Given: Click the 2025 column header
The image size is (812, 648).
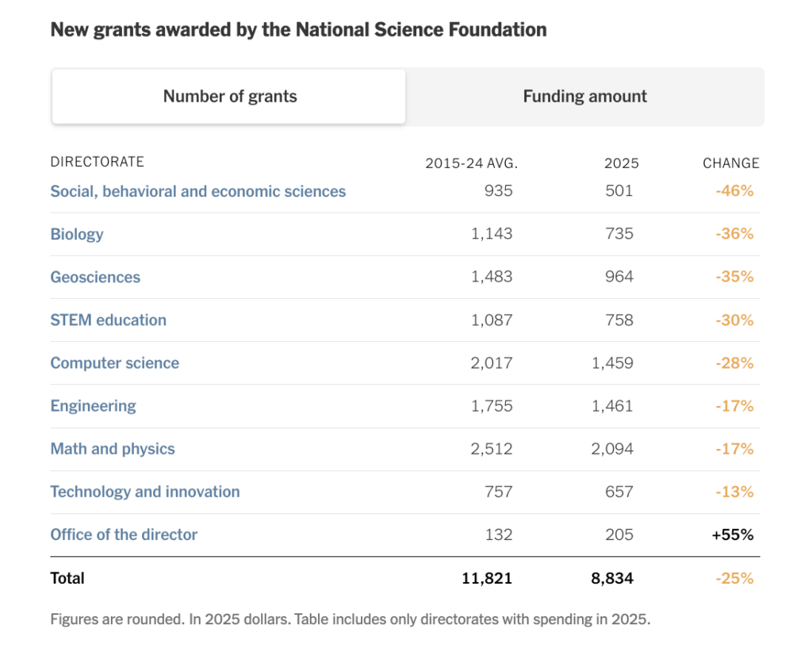Looking at the screenshot, I should pos(622,163).
